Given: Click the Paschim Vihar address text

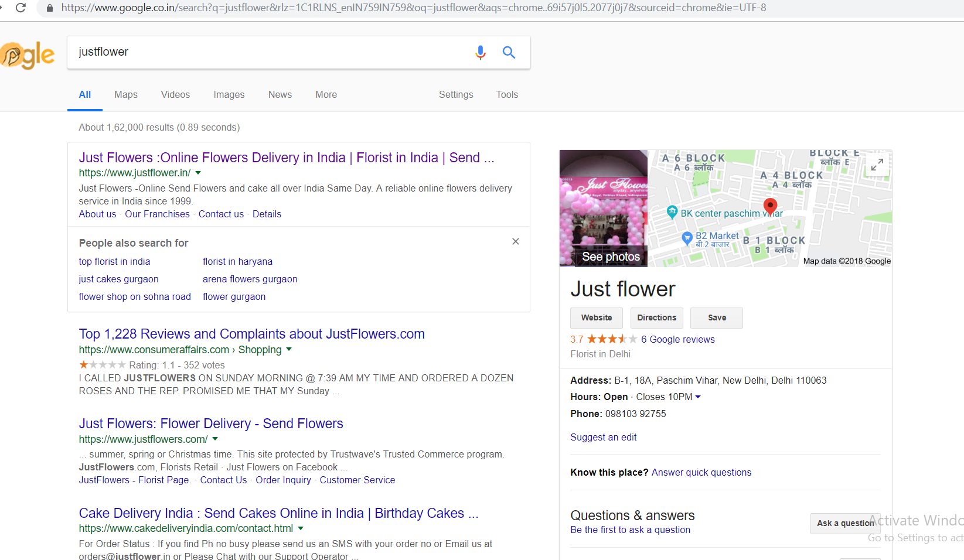Looking at the screenshot, I should 720,380.
